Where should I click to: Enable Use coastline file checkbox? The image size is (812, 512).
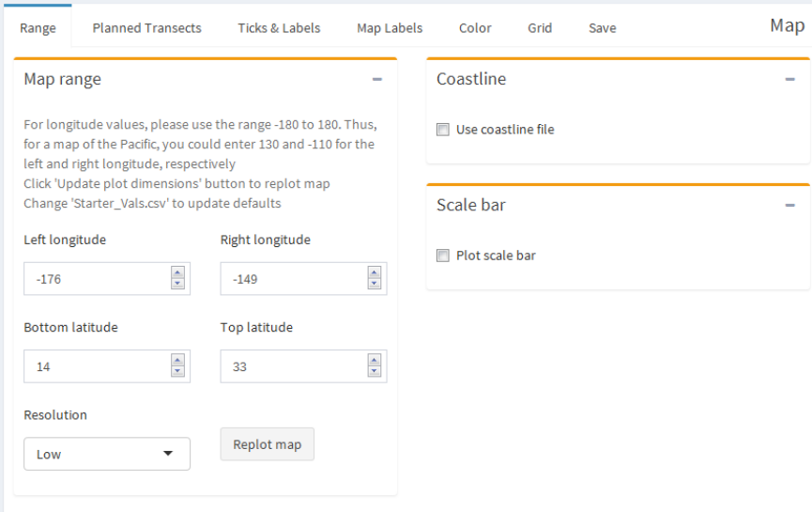point(443,130)
